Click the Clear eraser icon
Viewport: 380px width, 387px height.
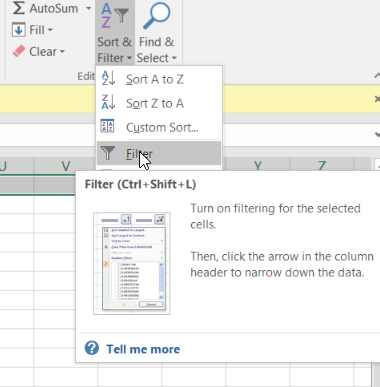19,51
